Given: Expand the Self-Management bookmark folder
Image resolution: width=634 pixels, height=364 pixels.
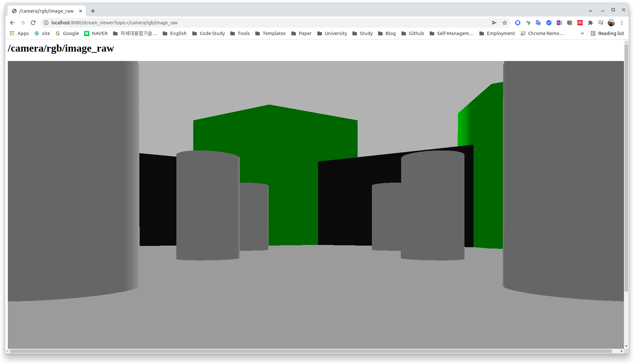Looking at the screenshot, I should point(452,33).
